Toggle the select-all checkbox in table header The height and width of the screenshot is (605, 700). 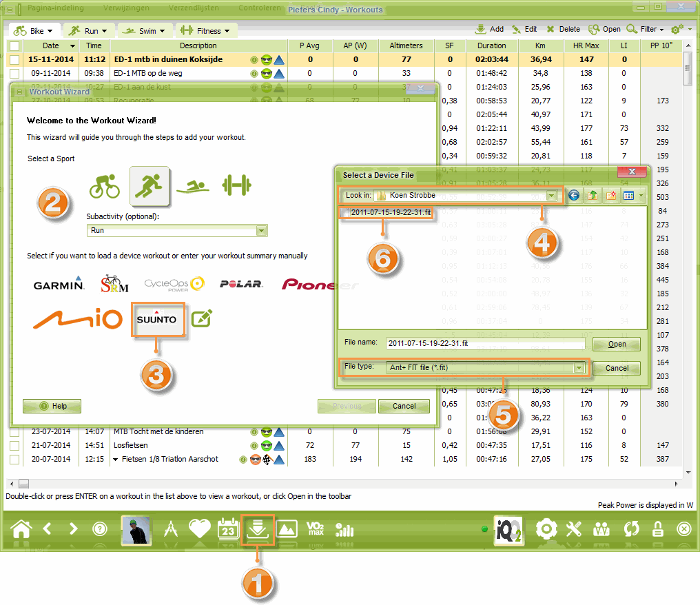coord(14,45)
